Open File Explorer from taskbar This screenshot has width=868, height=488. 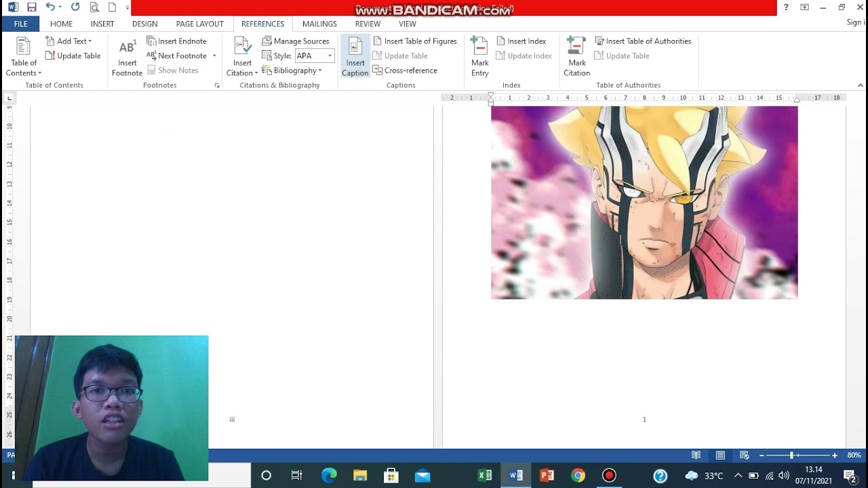(x=360, y=476)
